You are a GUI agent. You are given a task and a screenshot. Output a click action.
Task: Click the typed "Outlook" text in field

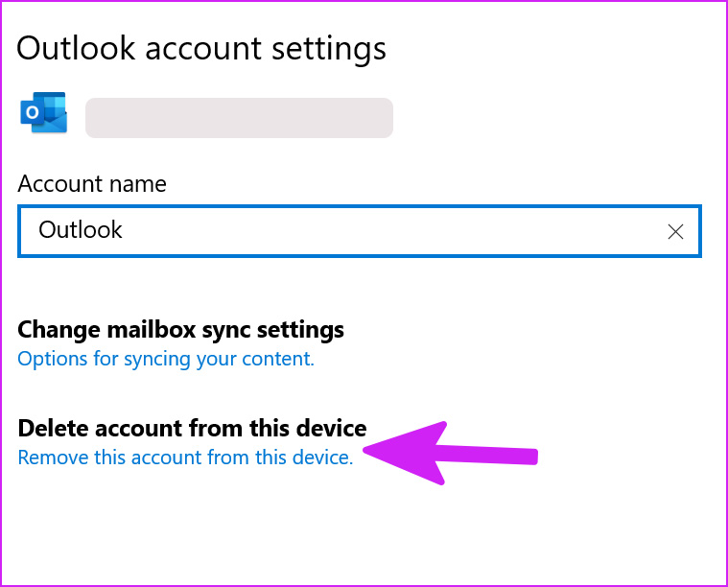click(x=81, y=230)
